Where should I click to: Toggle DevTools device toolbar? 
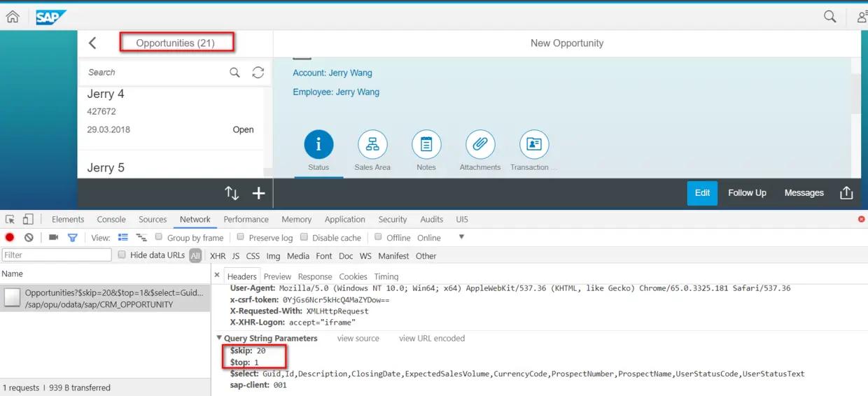pyautogui.click(x=28, y=219)
